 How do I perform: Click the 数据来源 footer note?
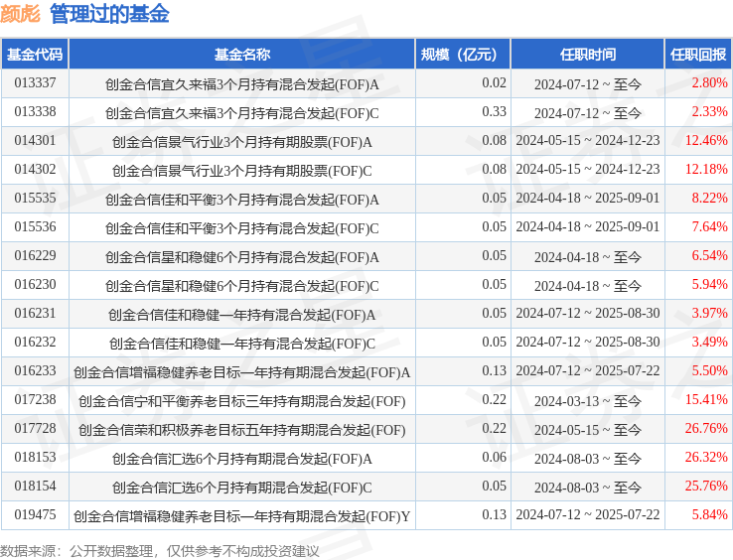pyautogui.click(x=159, y=551)
